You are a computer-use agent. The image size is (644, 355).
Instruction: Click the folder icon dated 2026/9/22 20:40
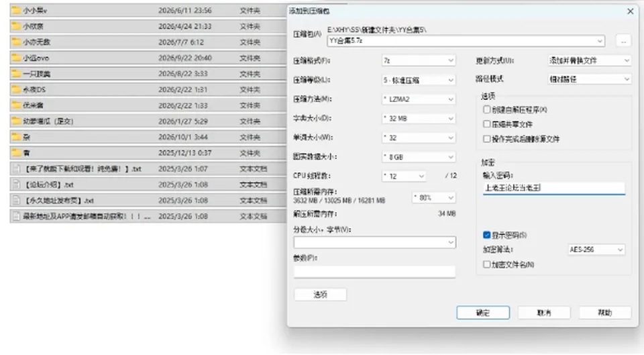[x=16, y=58]
